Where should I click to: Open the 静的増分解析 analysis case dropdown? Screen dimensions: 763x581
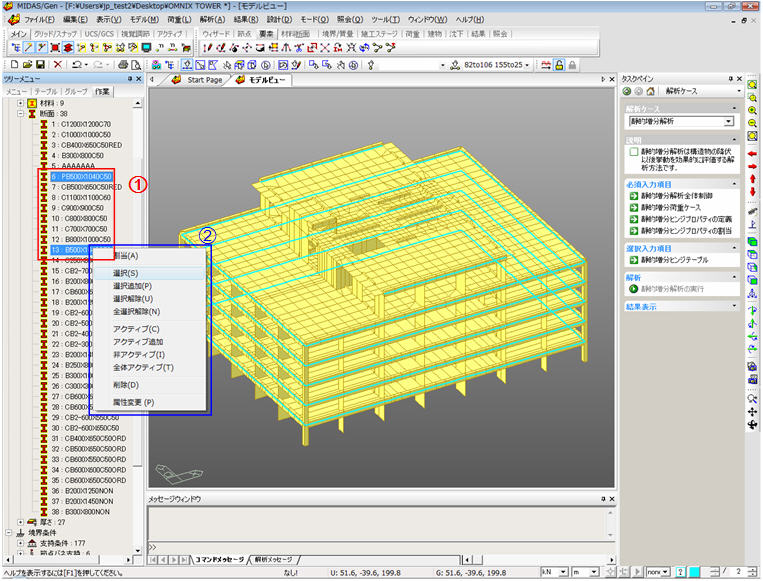point(728,121)
